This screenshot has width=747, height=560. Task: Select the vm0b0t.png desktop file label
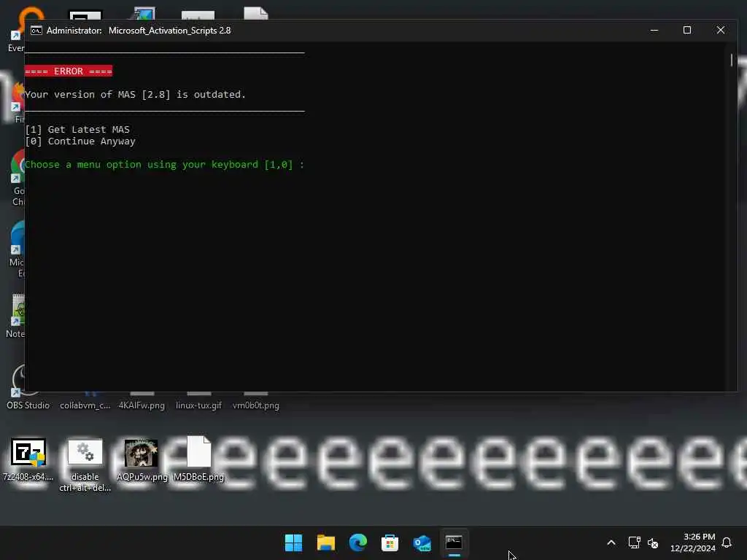pyautogui.click(x=256, y=405)
